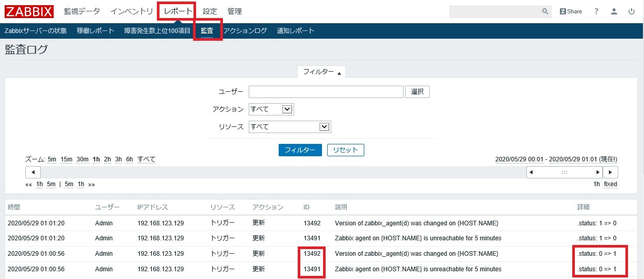
Task: Set zoom to 5m
Action: click(x=52, y=159)
